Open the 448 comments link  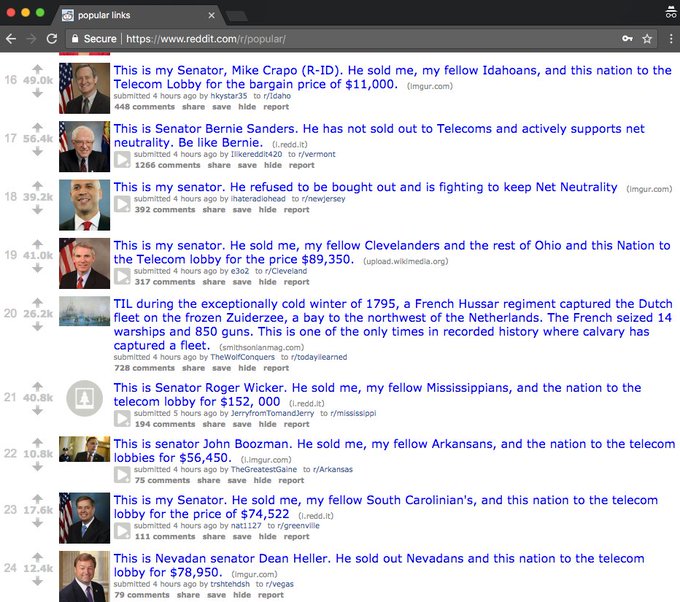[x=144, y=107]
